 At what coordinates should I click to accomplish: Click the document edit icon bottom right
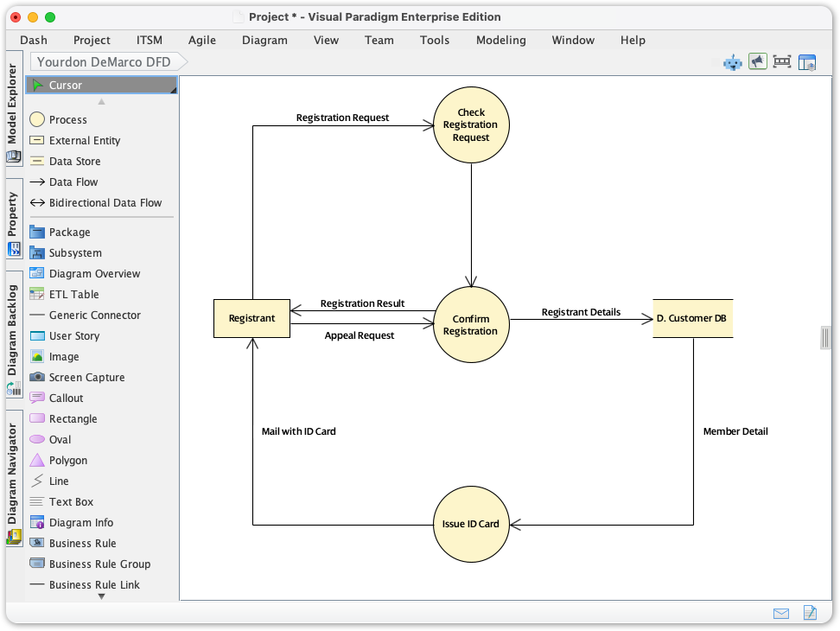(810, 613)
